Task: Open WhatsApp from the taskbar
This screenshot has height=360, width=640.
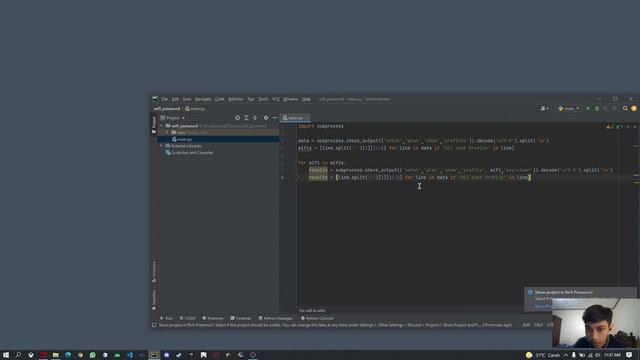Action: click(x=93, y=355)
